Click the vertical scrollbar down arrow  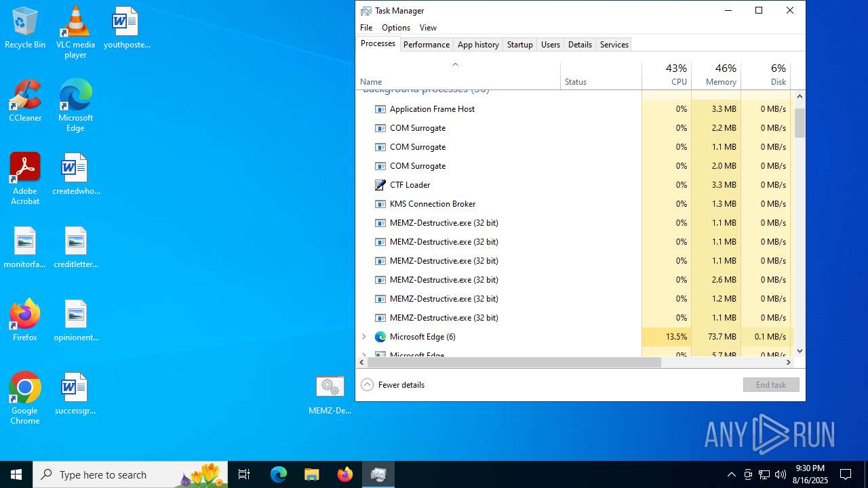(800, 351)
